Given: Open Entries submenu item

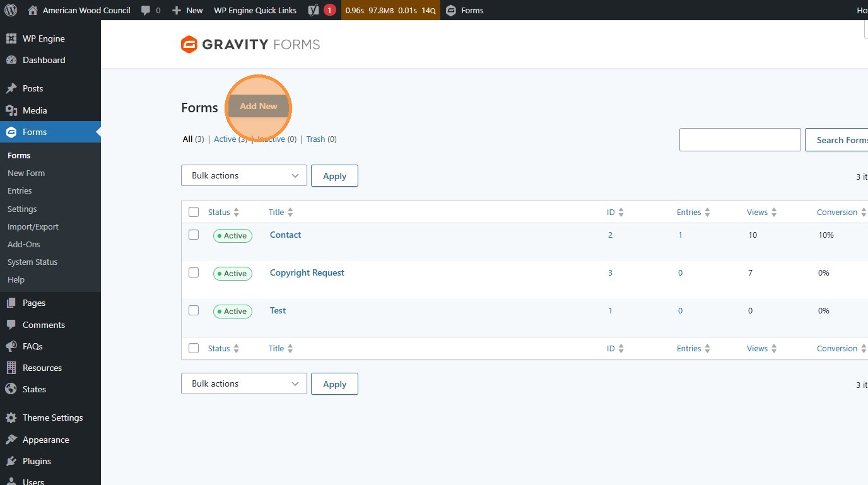Looking at the screenshot, I should click(20, 190).
